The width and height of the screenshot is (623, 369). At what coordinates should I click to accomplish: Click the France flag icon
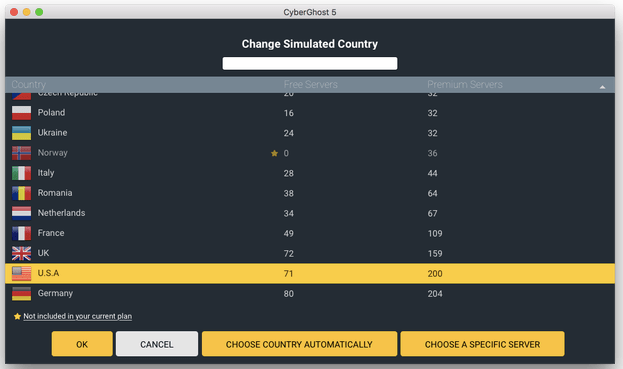(x=21, y=234)
